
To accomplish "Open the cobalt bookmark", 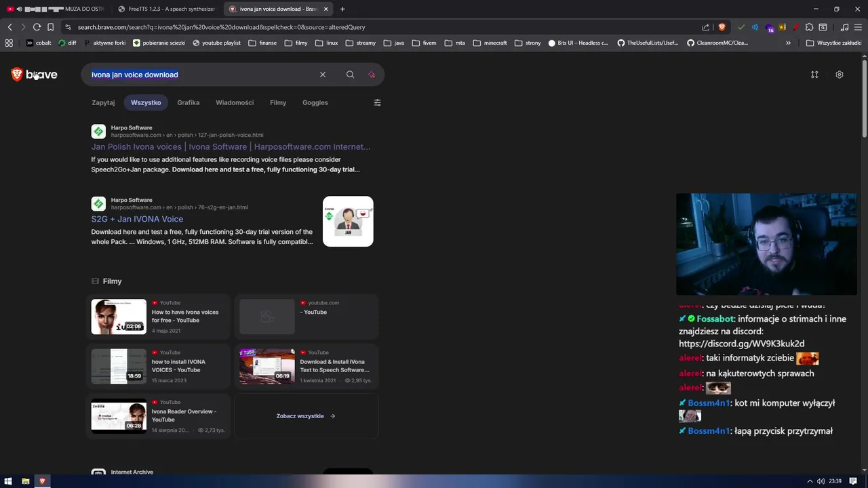I will (x=39, y=43).
